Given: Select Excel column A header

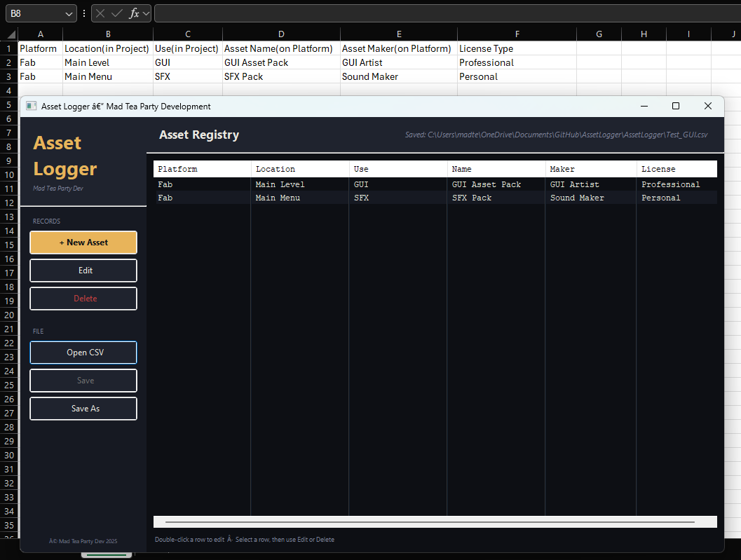Looking at the screenshot, I should 40,34.
